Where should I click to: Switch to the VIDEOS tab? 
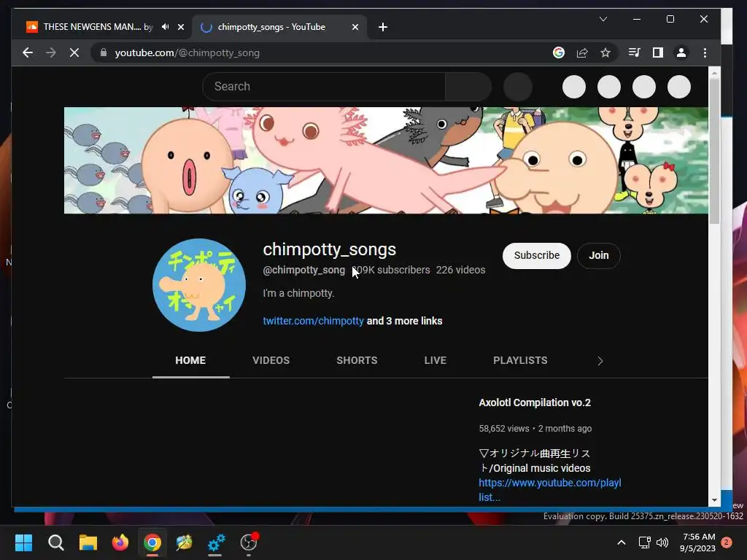coord(271,360)
